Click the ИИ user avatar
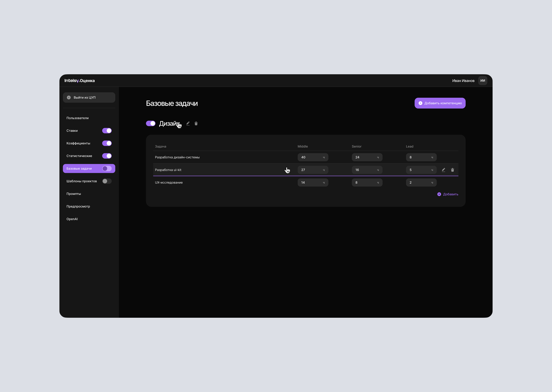Image resolution: width=552 pixels, height=392 pixels. pos(482,81)
